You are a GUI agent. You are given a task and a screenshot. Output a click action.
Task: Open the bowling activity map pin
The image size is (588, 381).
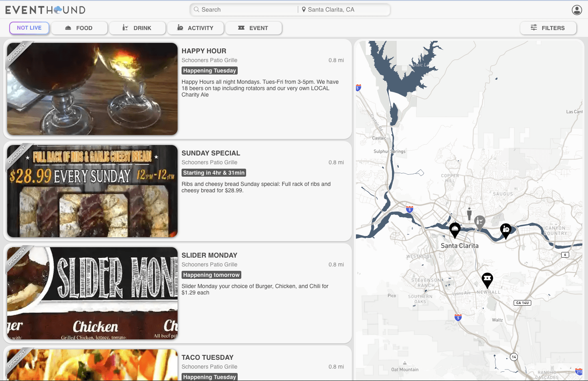[x=506, y=230]
